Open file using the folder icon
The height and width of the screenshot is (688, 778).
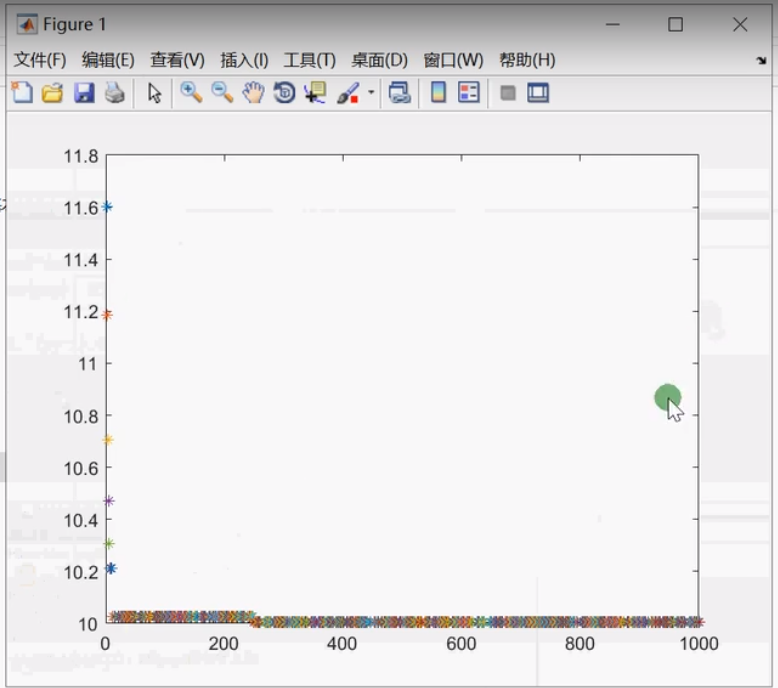click(x=53, y=93)
